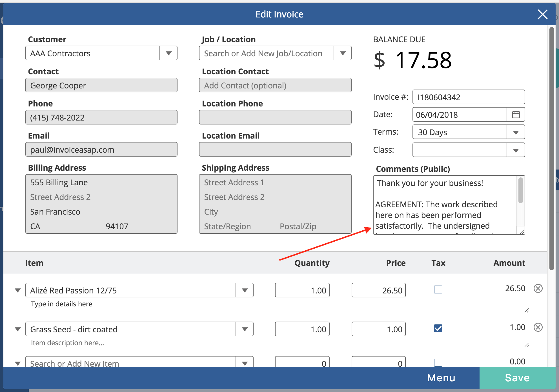Select the Invoice # field
Viewport: 559px width, 392px height.
468,97
